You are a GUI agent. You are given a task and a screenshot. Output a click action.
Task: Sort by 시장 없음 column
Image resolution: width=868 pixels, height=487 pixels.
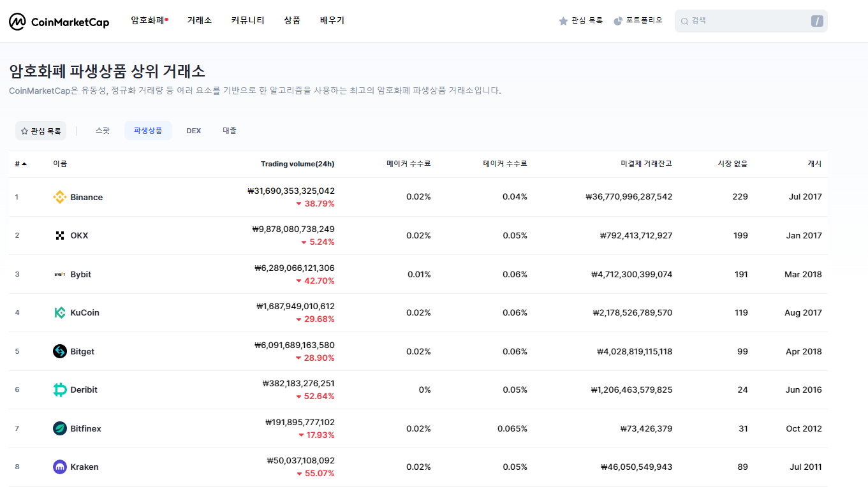(733, 164)
